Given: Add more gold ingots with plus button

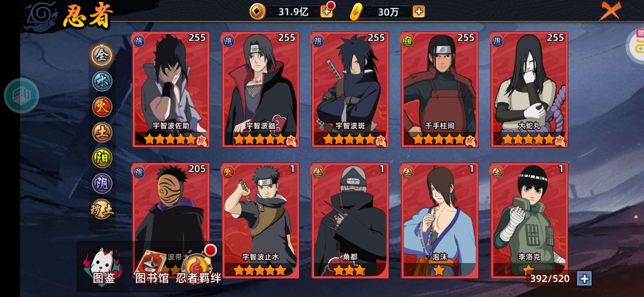Looking at the screenshot, I should (x=419, y=12).
